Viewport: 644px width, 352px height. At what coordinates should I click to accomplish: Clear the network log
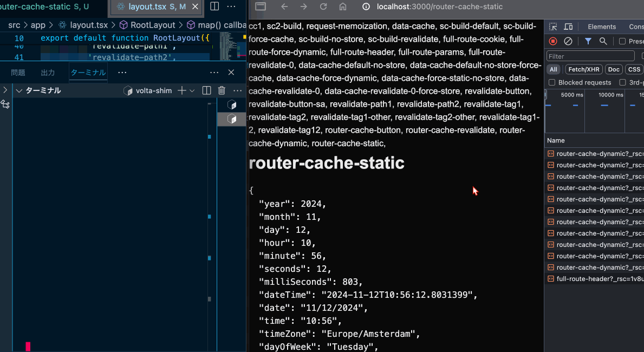tap(568, 41)
